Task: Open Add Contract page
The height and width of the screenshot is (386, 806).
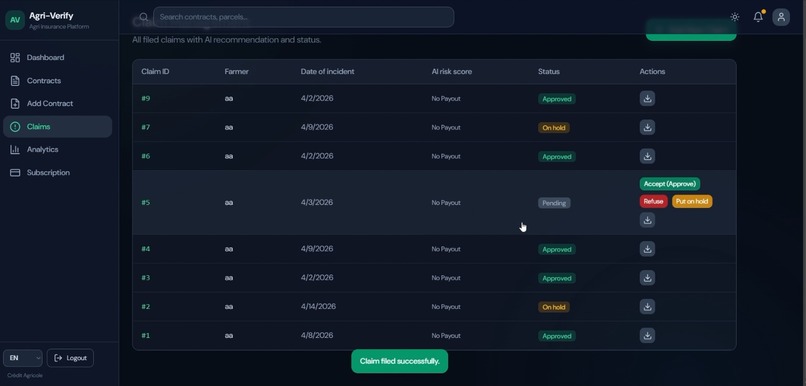Action: (58, 103)
